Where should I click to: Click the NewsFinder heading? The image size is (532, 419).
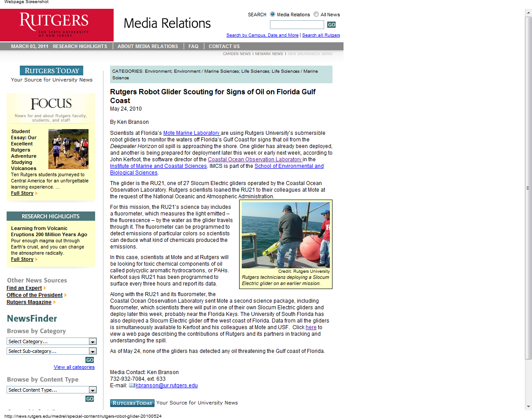(x=32, y=319)
